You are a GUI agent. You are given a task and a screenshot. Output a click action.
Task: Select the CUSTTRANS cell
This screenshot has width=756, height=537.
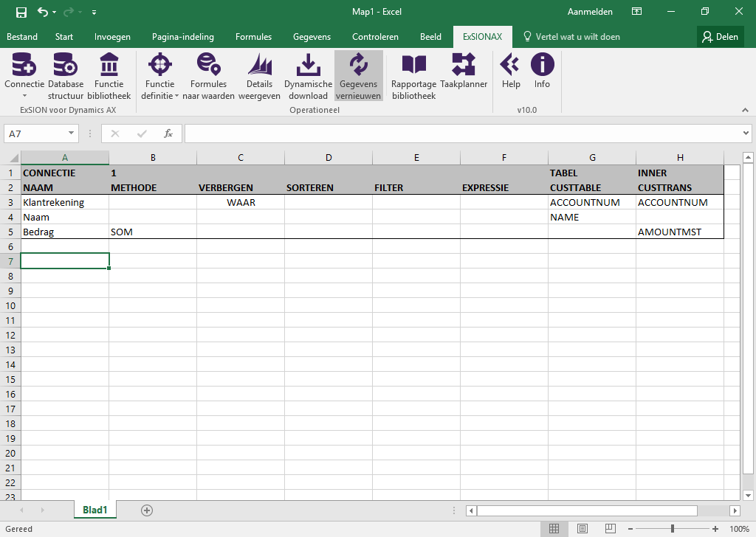click(x=680, y=187)
